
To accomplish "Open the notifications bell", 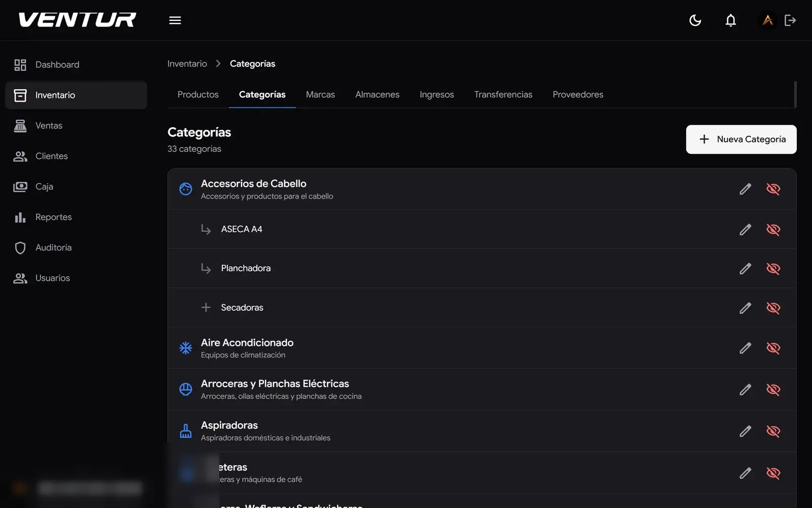I will 731,20.
